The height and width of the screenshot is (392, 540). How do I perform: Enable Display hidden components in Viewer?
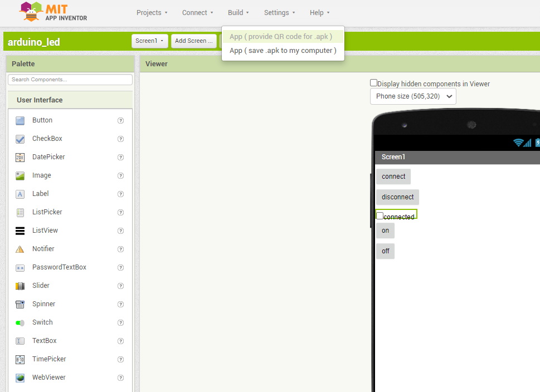pos(373,82)
